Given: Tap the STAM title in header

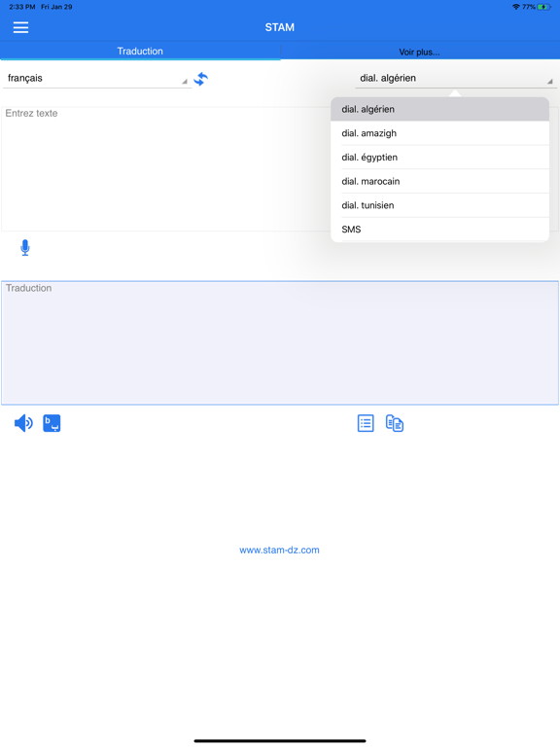Looking at the screenshot, I should [280, 27].
